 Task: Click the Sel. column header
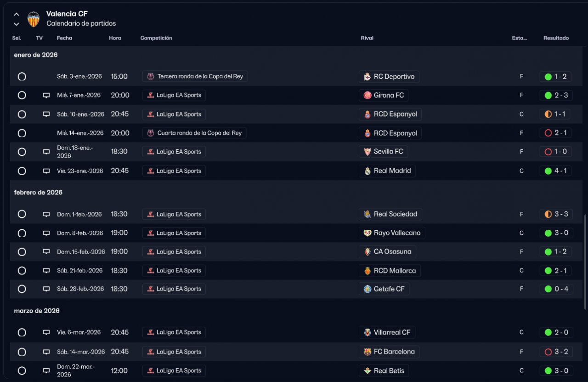(17, 38)
